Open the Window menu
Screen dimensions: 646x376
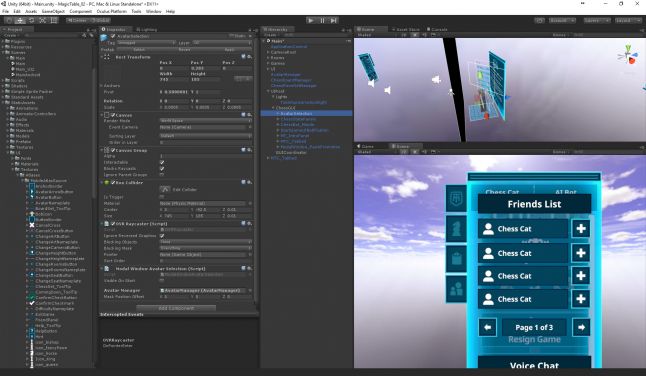click(x=153, y=12)
